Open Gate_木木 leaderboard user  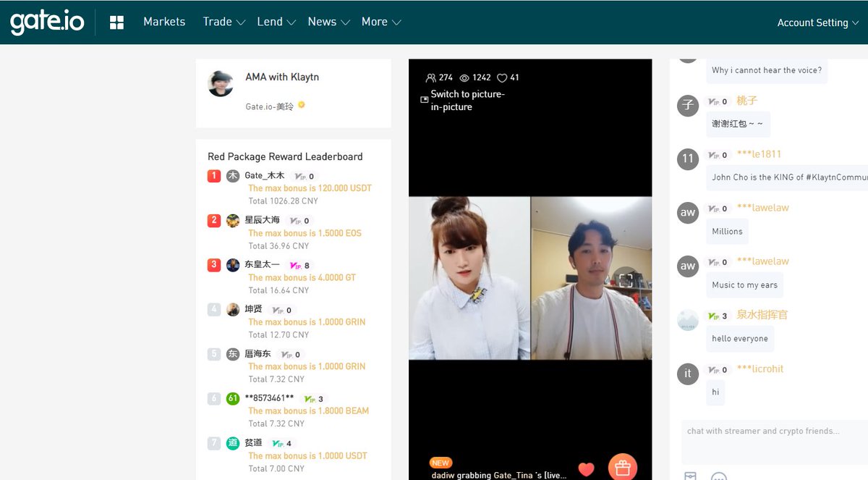(265, 175)
